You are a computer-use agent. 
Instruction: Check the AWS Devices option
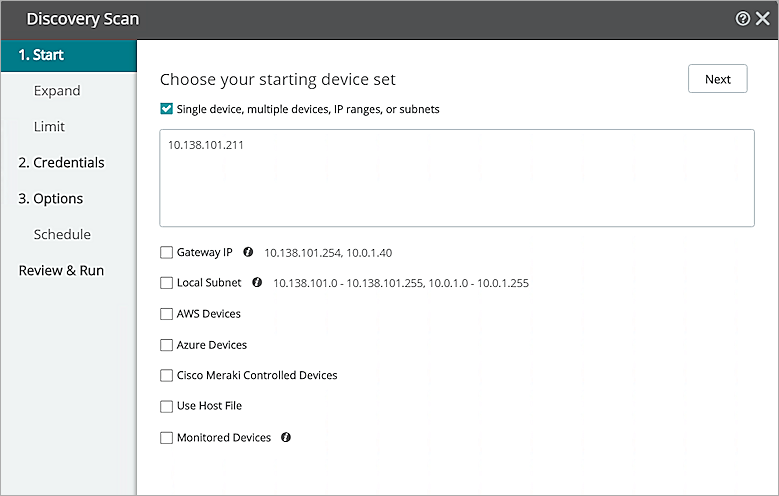click(166, 314)
